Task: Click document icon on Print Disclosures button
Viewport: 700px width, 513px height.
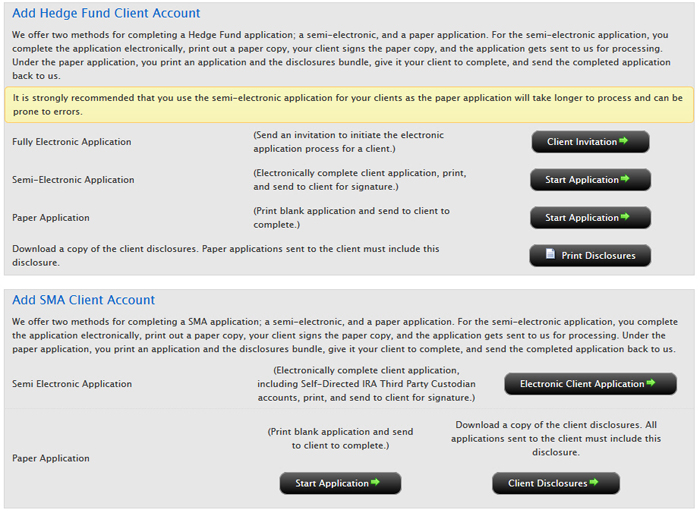Action: (550, 254)
